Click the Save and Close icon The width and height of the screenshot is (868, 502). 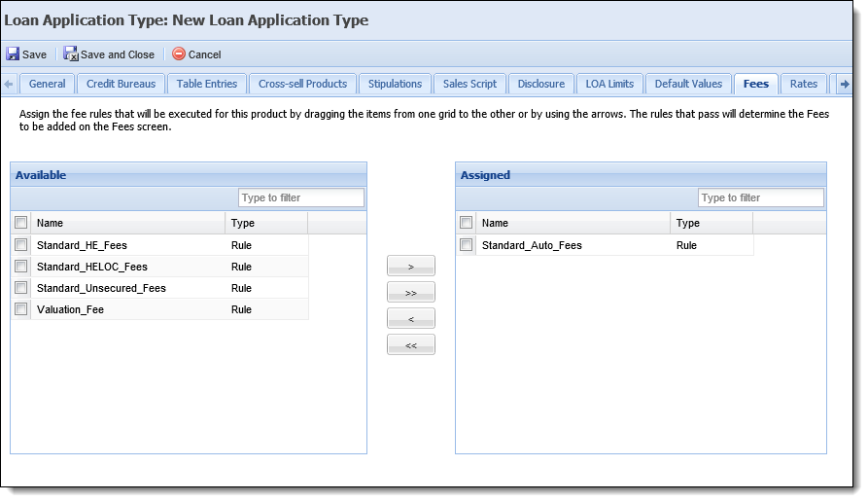tap(71, 54)
